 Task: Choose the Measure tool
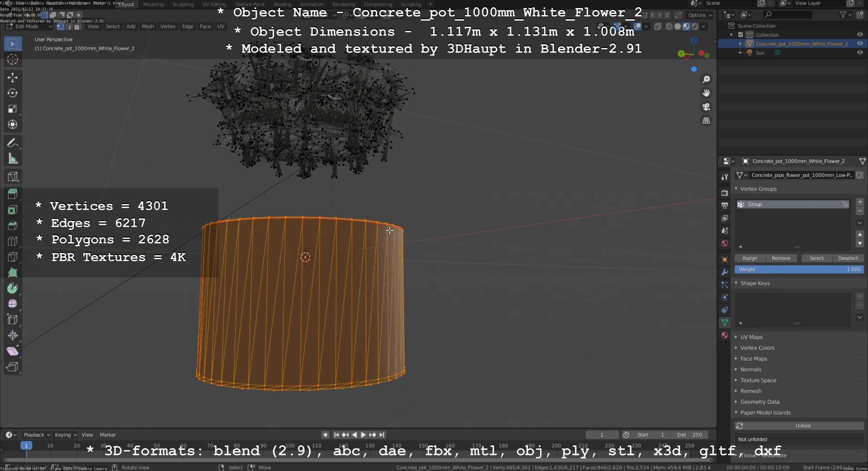(x=13, y=158)
